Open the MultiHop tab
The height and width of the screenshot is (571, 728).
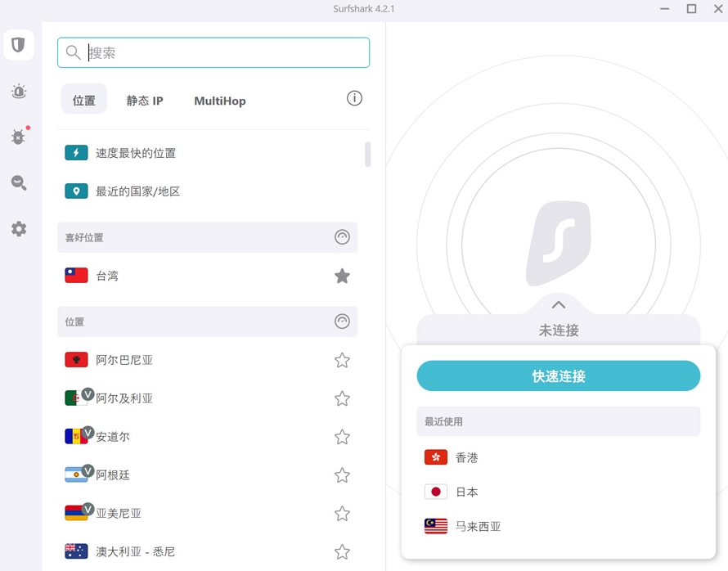(219, 100)
